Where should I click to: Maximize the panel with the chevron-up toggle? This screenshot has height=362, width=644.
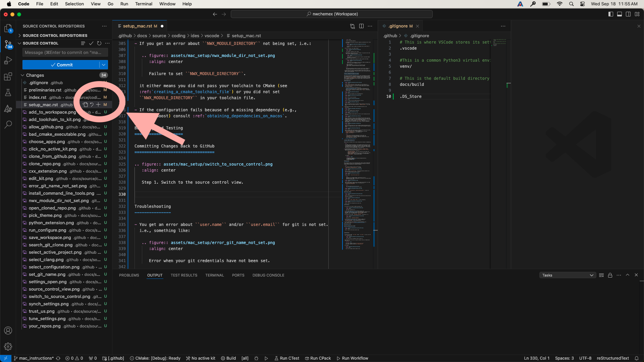[x=628, y=275]
